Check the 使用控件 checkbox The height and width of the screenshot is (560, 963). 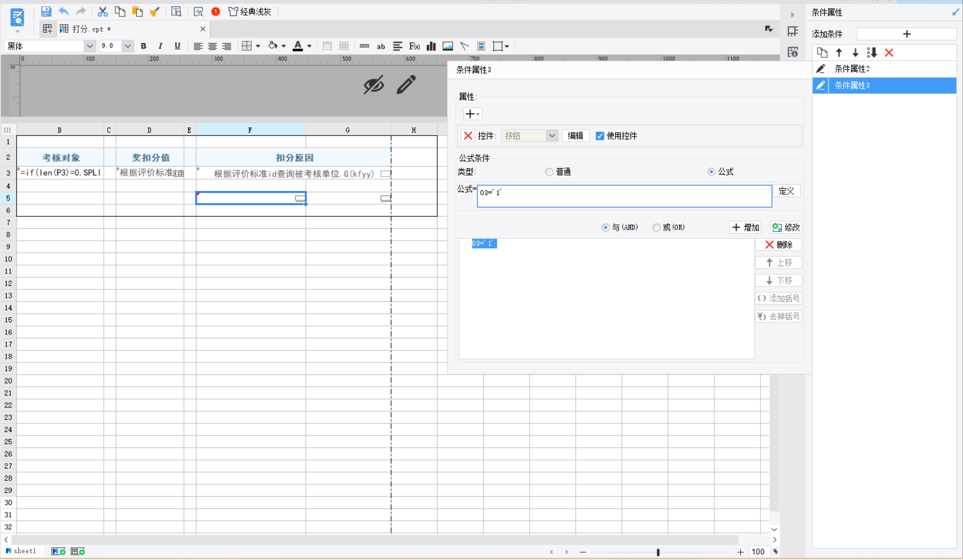tap(600, 136)
